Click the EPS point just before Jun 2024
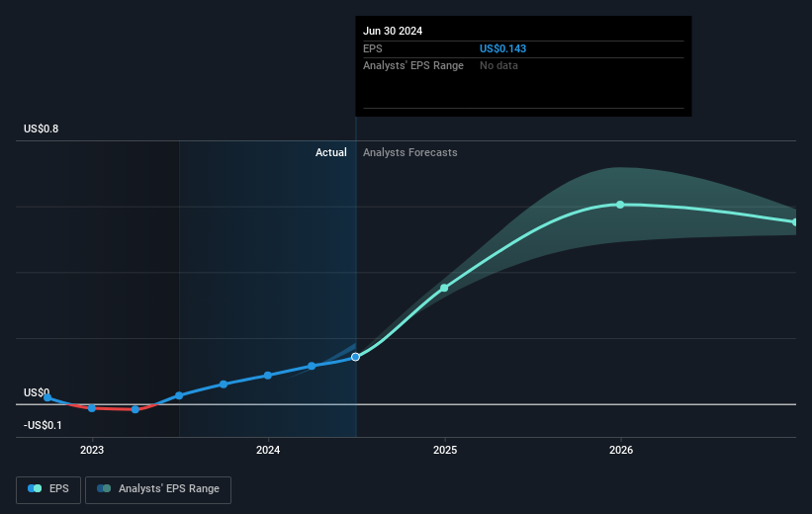This screenshot has height=514, width=812. [312, 366]
